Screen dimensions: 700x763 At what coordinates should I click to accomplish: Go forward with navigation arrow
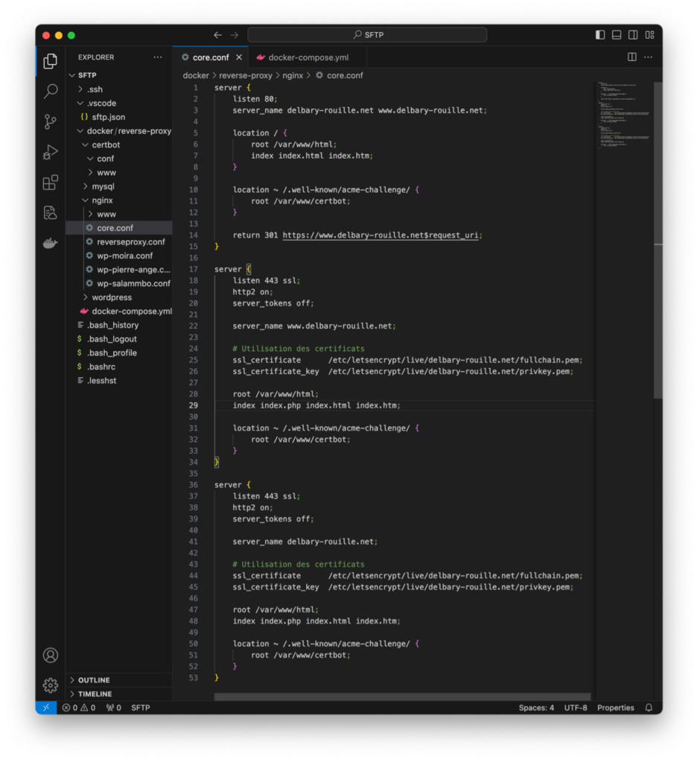[235, 35]
